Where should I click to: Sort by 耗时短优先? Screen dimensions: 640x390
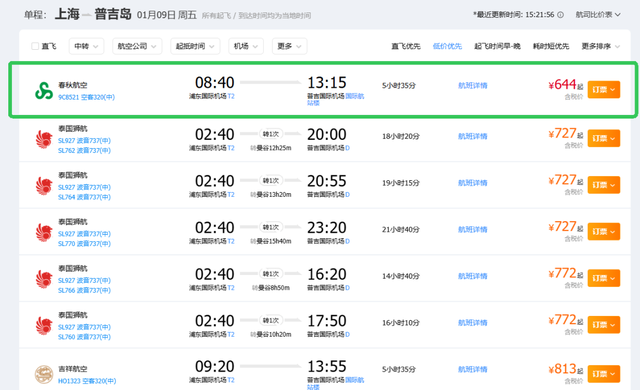551,46
